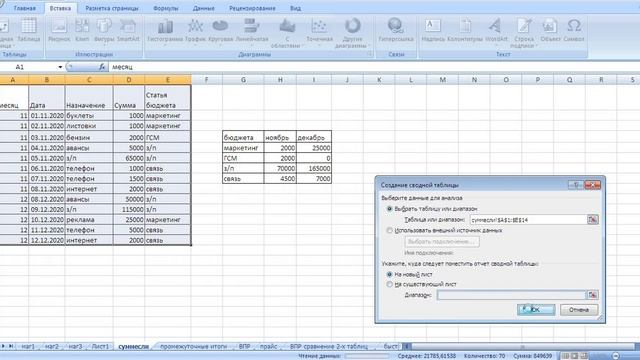Click the Сумма value in status bar

point(533,356)
